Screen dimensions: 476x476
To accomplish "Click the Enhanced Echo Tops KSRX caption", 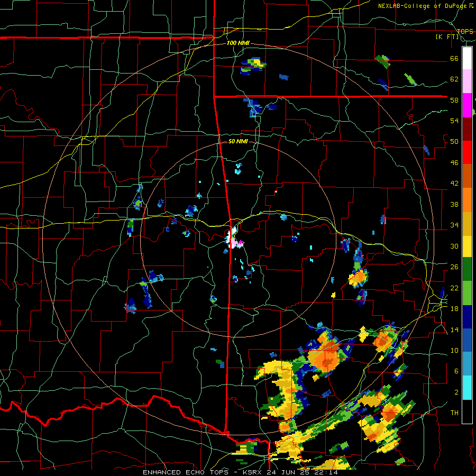I will (240, 472).
